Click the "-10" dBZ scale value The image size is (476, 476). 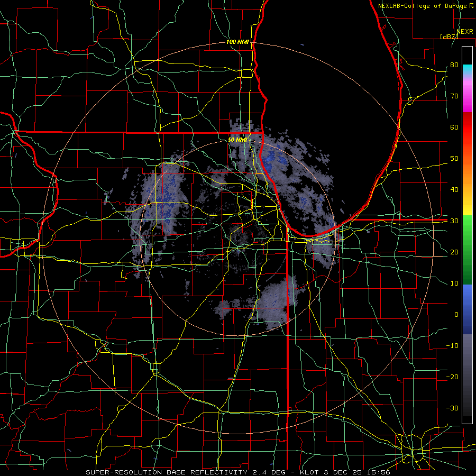(x=452, y=346)
